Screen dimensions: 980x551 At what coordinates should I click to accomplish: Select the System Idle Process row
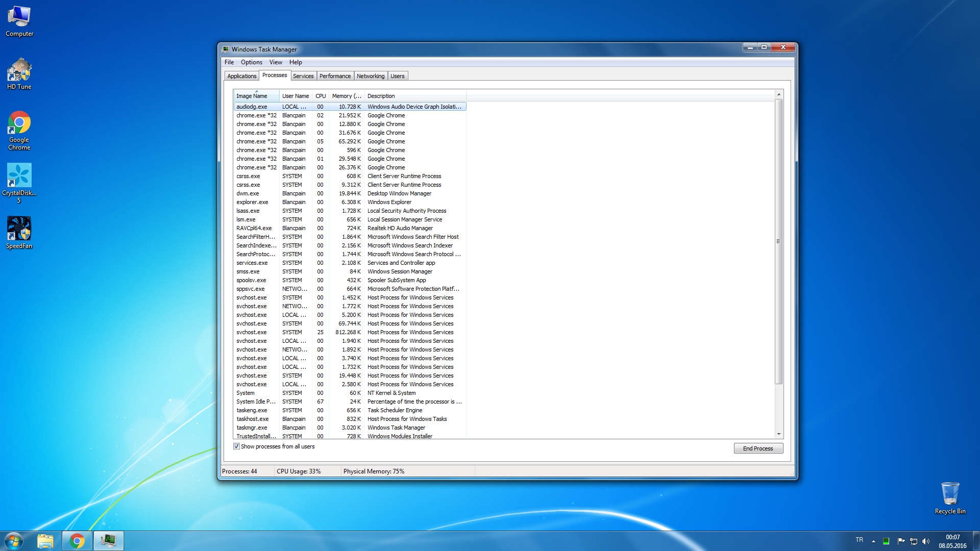[350, 402]
